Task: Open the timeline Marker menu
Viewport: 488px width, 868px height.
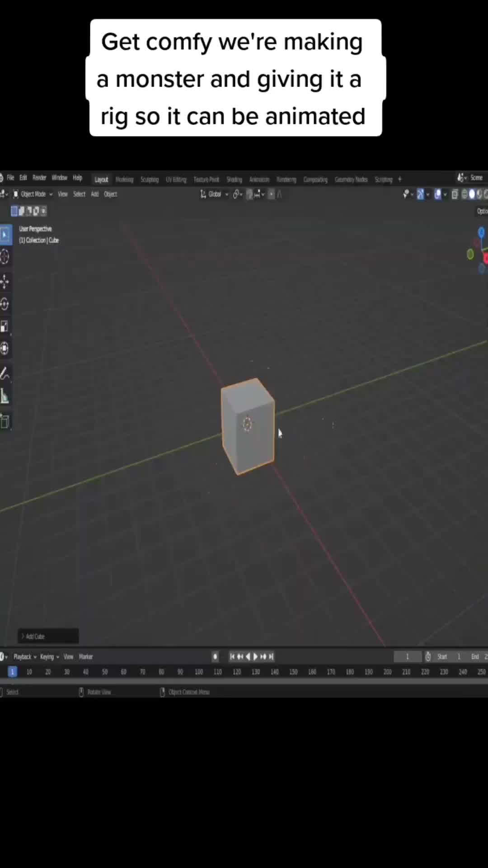Action: [x=85, y=656]
